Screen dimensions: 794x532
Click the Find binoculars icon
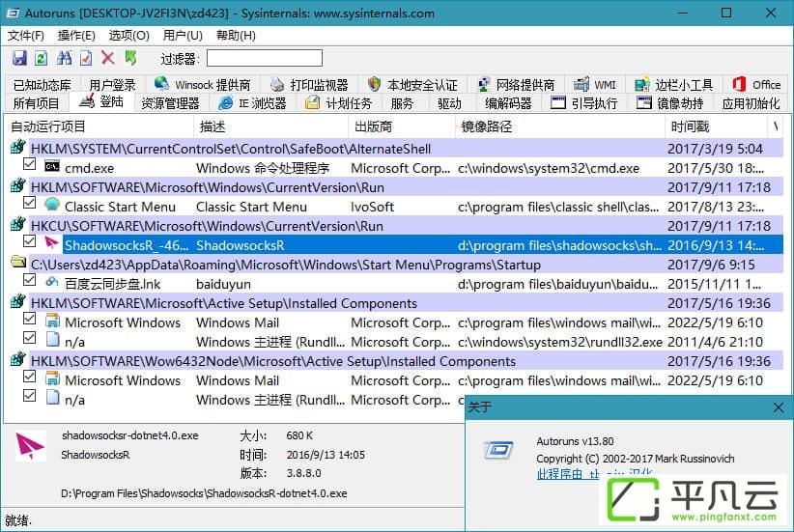[65, 58]
